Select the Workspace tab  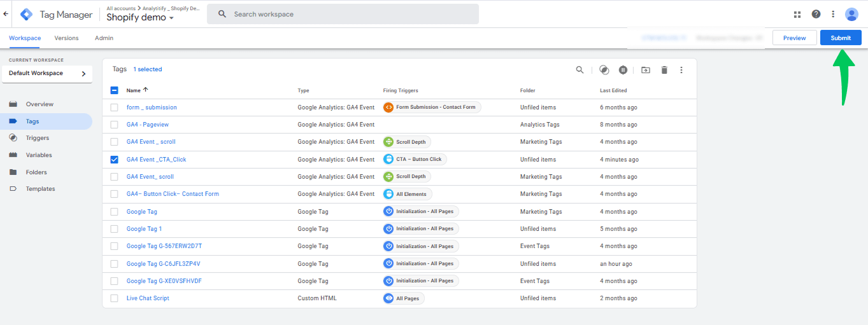click(25, 38)
